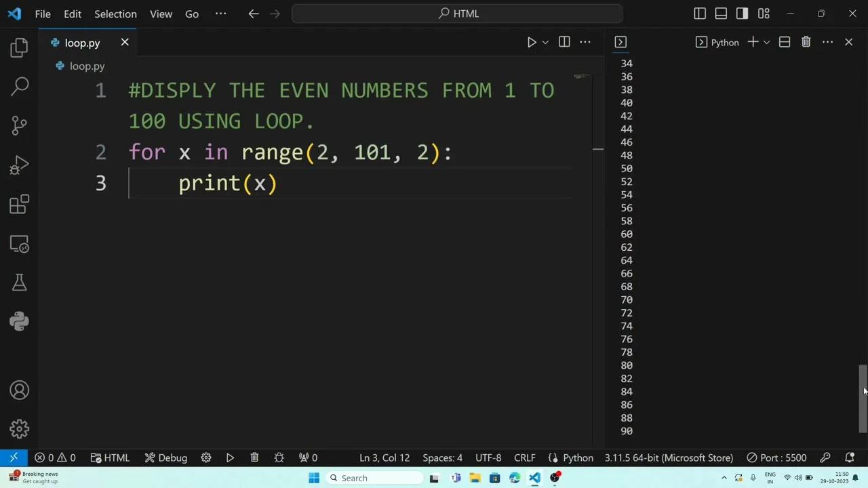Image resolution: width=868 pixels, height=488 pixels.
Task: Open the Source Control view
Action: pyautogui.click(x=19, y=125)
